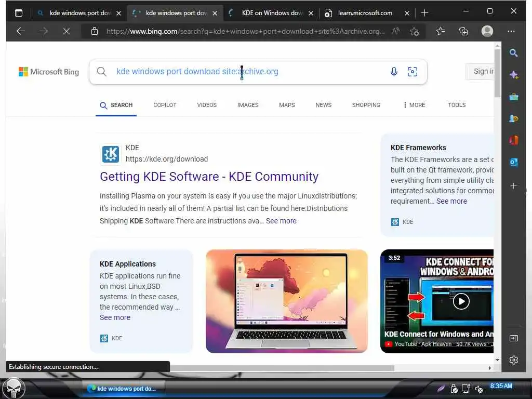Open the browser profile avatar
This screenshot has height=399, width=532.
click(487, 31)
